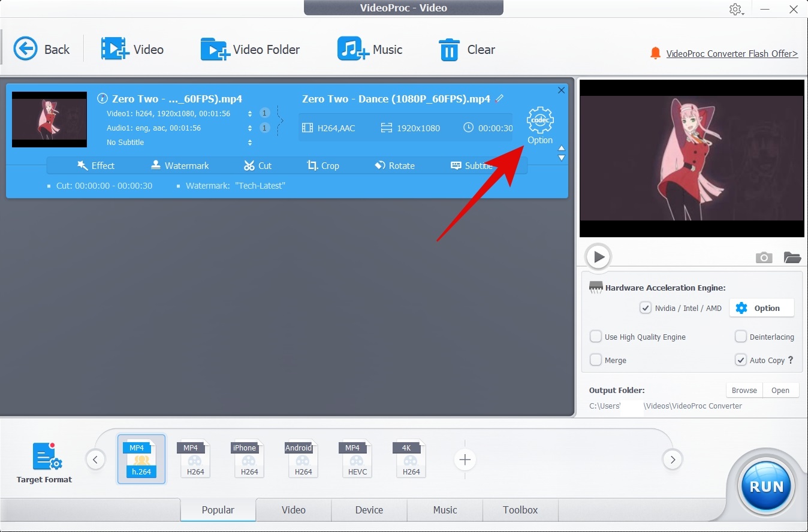808x532 pixels.
Task: Add a new format with plus icon
Action: (465, 460)
